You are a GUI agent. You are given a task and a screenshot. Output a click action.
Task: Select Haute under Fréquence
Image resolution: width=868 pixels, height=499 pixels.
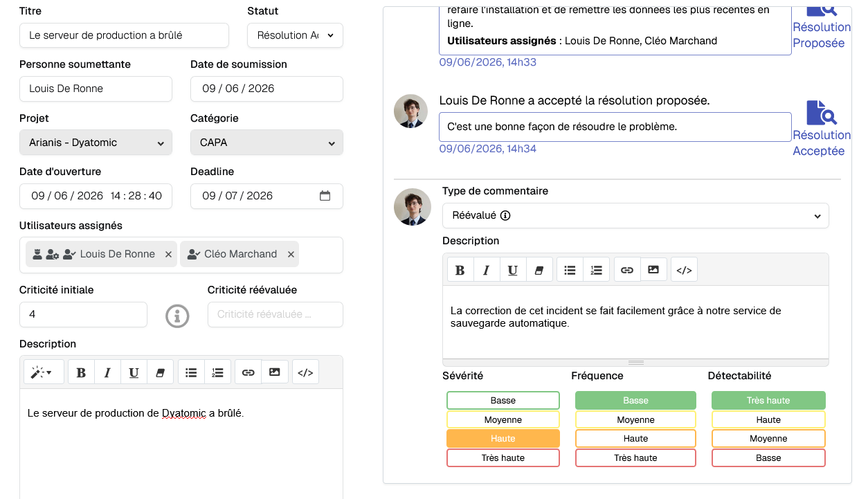tap(635, 438)
